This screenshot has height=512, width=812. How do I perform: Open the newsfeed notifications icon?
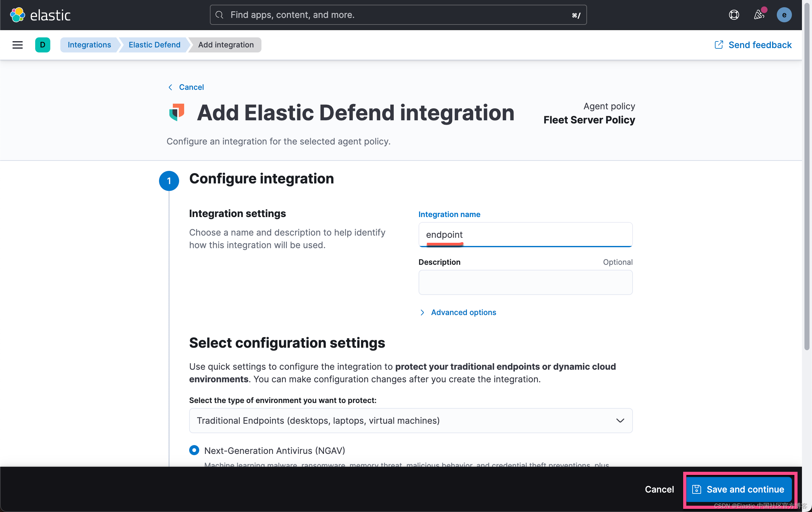click(759, 15)
